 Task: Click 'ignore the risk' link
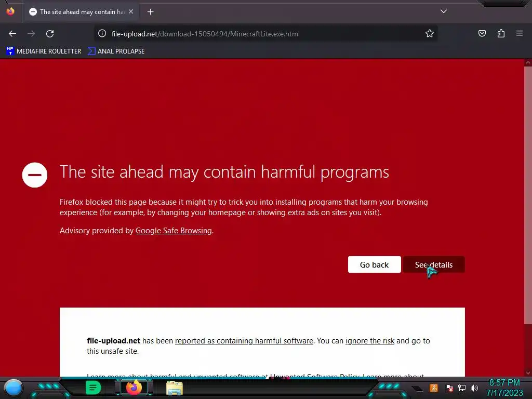[370, 341]
